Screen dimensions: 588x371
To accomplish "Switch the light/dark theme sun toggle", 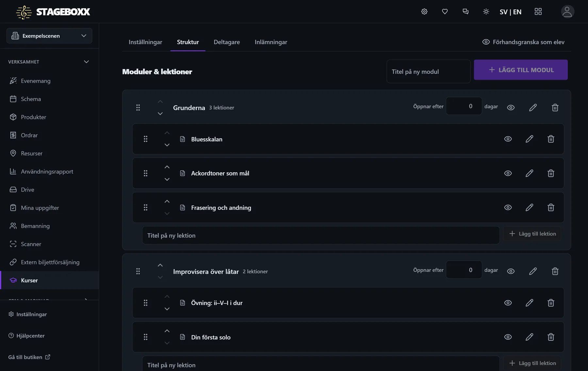I will coord(486,12).
